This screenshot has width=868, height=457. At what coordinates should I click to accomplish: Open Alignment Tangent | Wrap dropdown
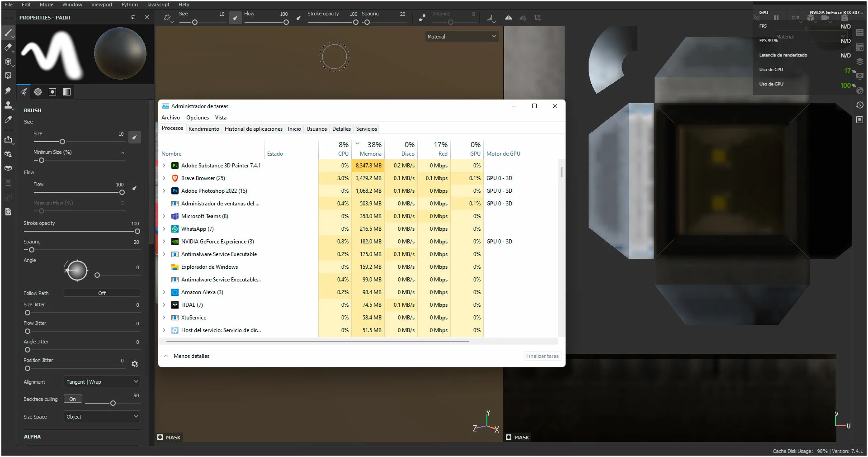point(102,382)
